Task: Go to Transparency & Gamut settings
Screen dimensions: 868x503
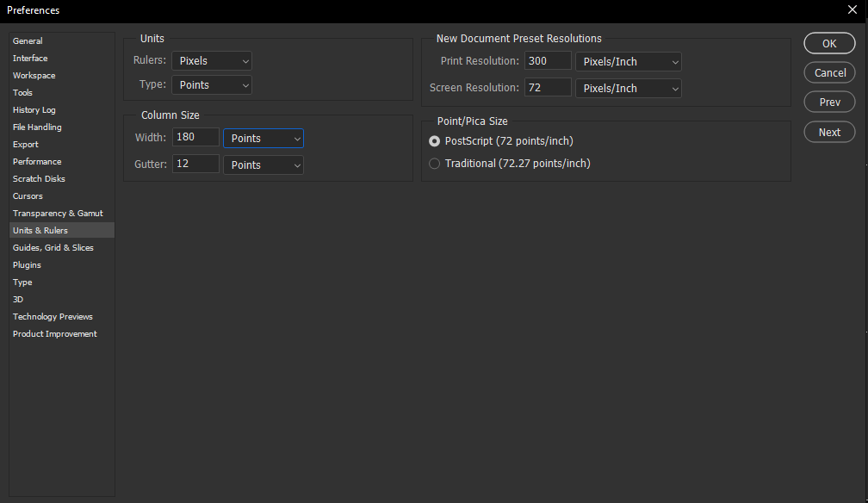Action: click(x=58, y=214)
